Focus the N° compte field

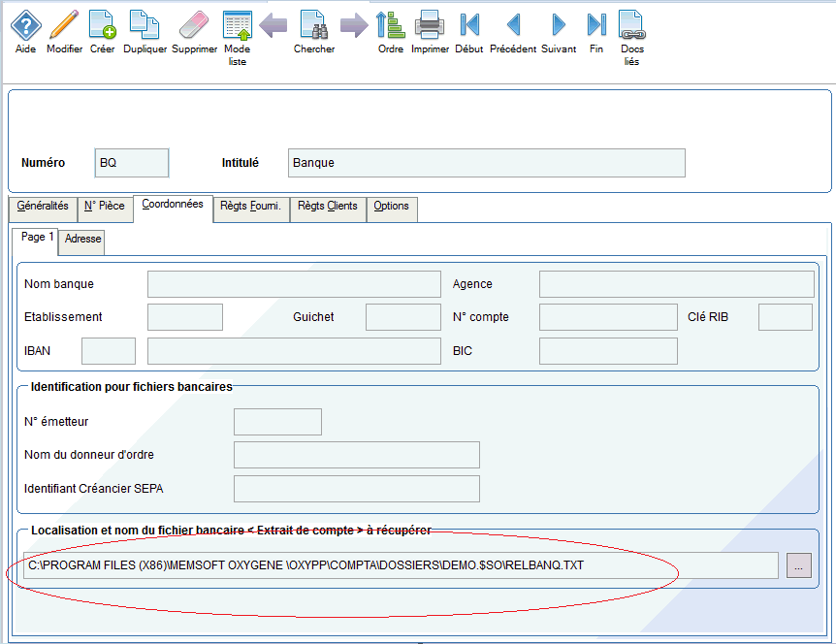point(608,317)
